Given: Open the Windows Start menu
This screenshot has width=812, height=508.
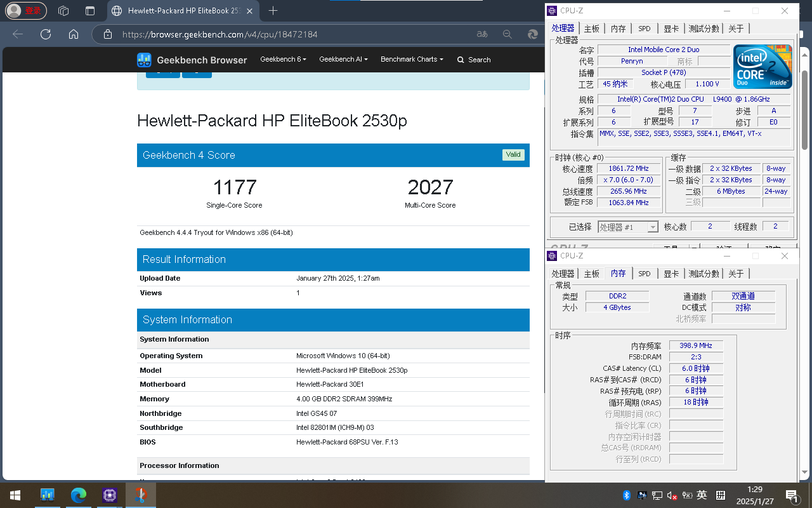Looking at the screenshot, I should pyautogui.click(x=15, y=495).
